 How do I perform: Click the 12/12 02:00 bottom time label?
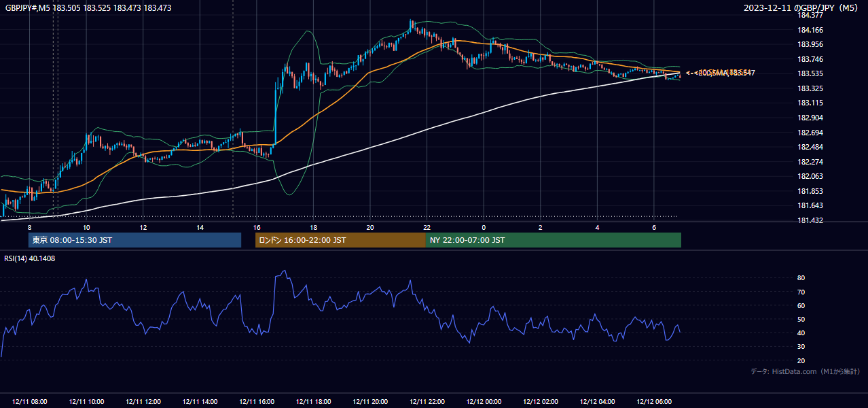(540, 402)
